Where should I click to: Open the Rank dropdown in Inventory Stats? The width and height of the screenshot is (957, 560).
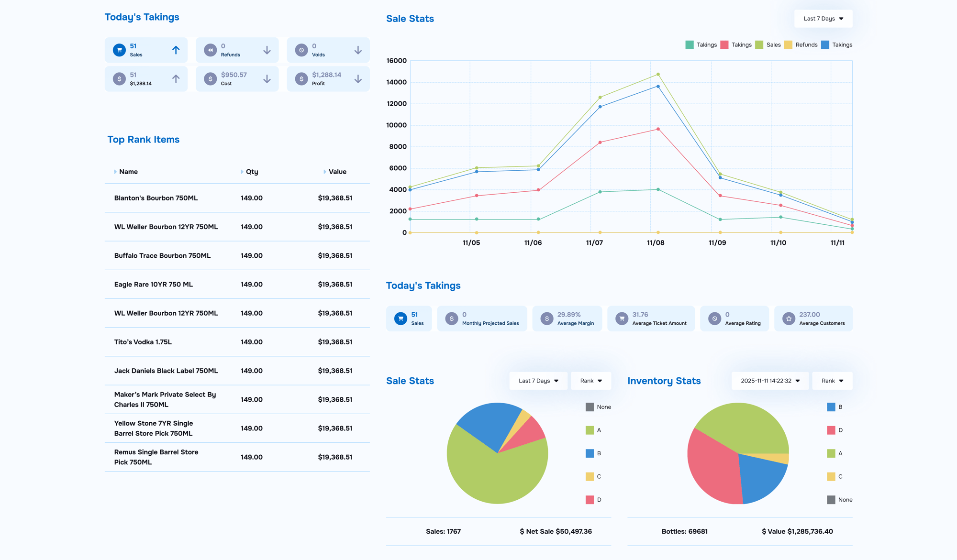[832, 381]
